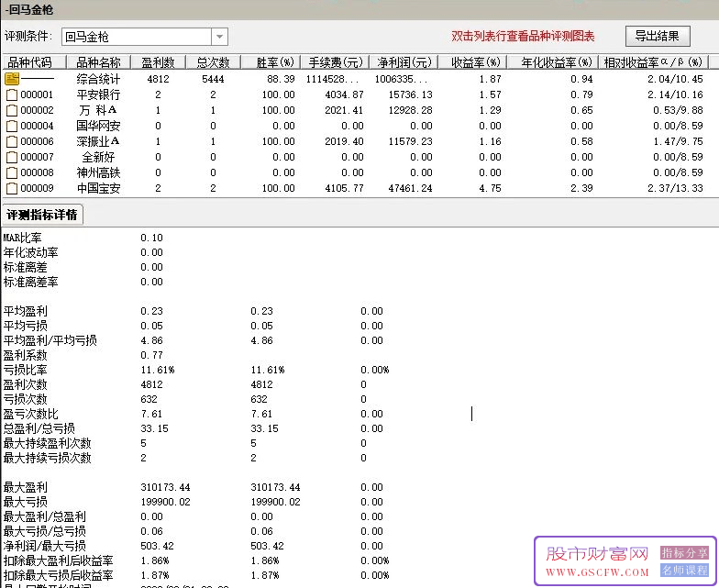The height and width of the screenshot is (588, 719).
Task: Click the 88.39 win rate cell
Action: pos(281,79)
